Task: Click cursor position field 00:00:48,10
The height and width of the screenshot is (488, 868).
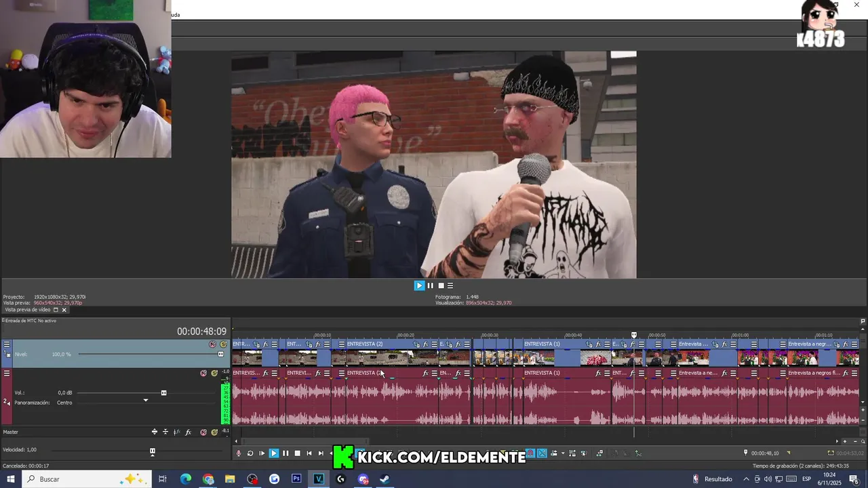Action: pyautogui.click(x=765, y=453)
